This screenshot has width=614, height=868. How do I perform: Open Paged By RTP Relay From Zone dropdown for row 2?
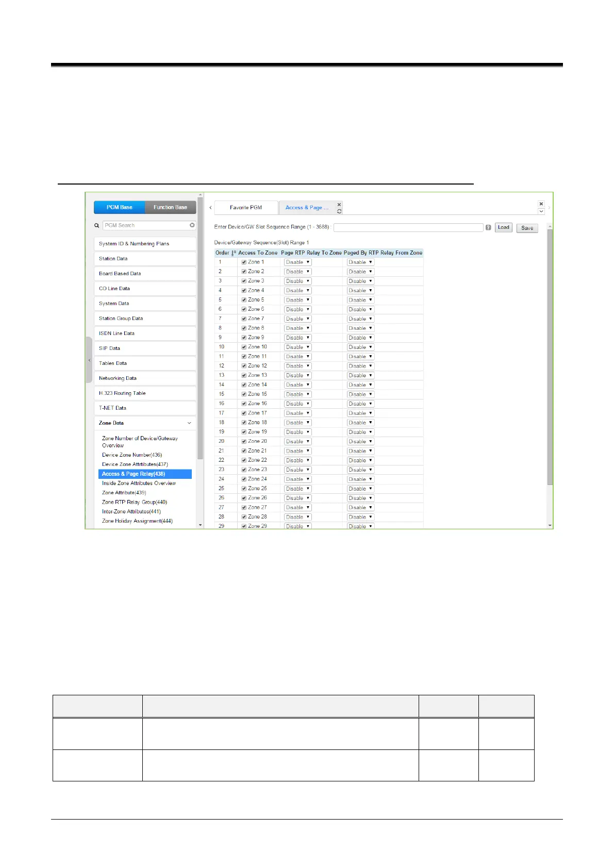(360, 272)
